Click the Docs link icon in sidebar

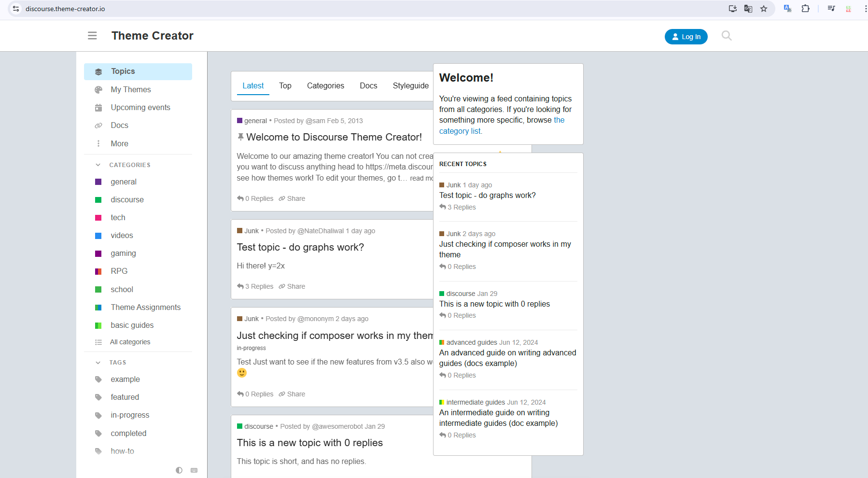(98, 126)
